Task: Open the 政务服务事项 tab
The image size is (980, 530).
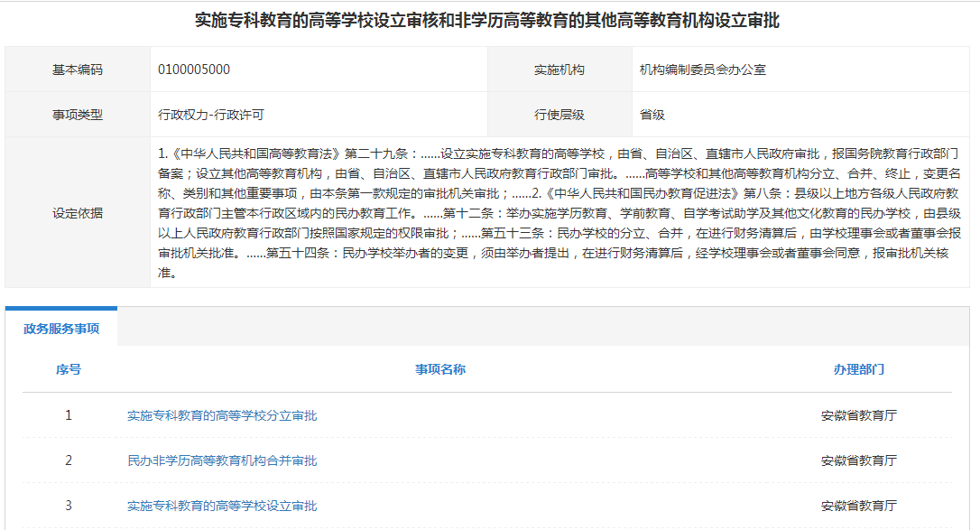Action: (x=61, y=329)
